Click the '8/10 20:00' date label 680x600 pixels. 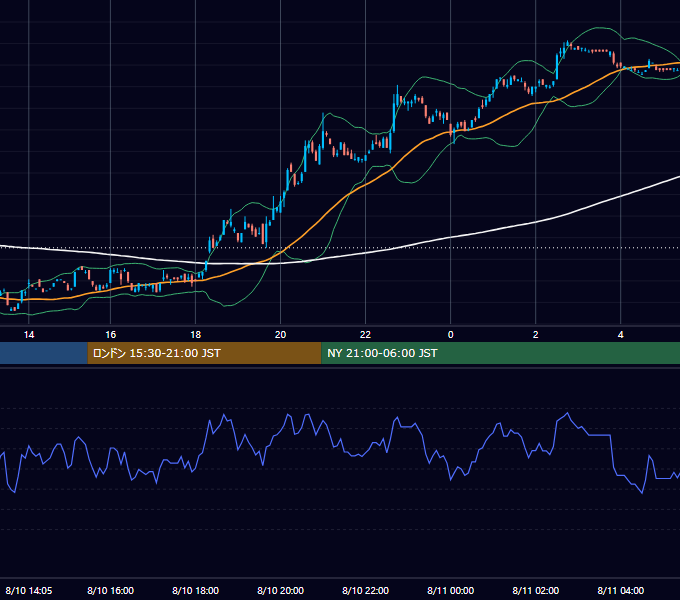coord(281,590)
